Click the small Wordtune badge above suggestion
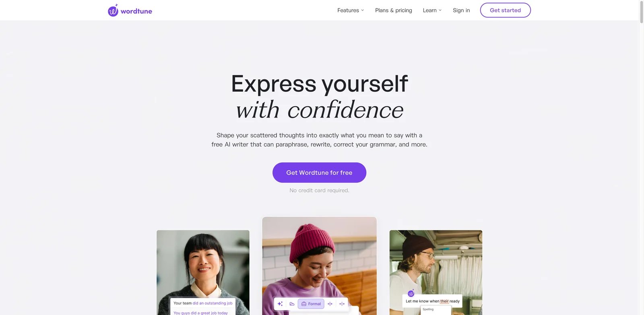Screen dimensions: 644x315 [x=411, y=293]
